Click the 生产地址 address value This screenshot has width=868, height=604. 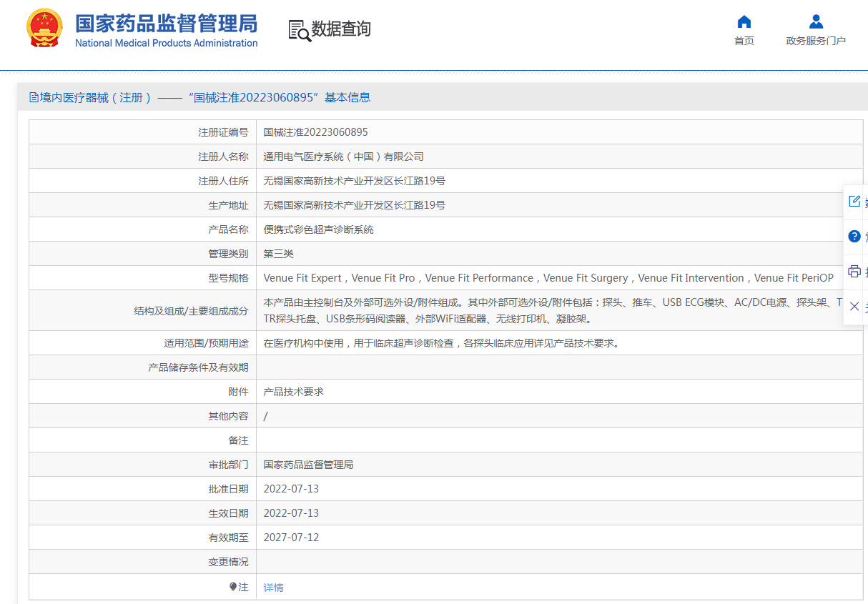pyautogui.click(x=355, y=205)
